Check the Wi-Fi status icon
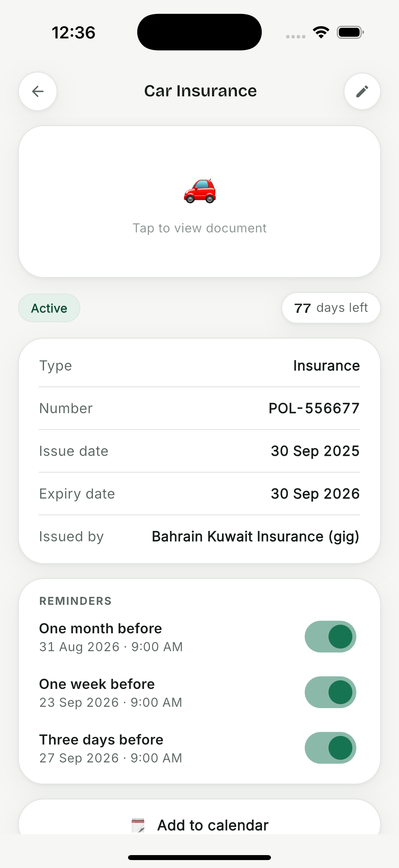Image resolution: width=399 pixels, height=868 pixels. [321, 32]
